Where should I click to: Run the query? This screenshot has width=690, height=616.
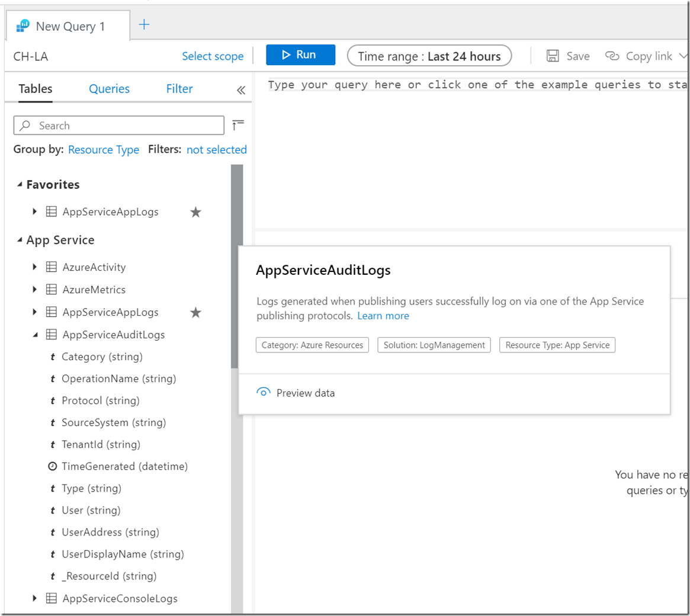pyautogui.click(x=300, y=54)
